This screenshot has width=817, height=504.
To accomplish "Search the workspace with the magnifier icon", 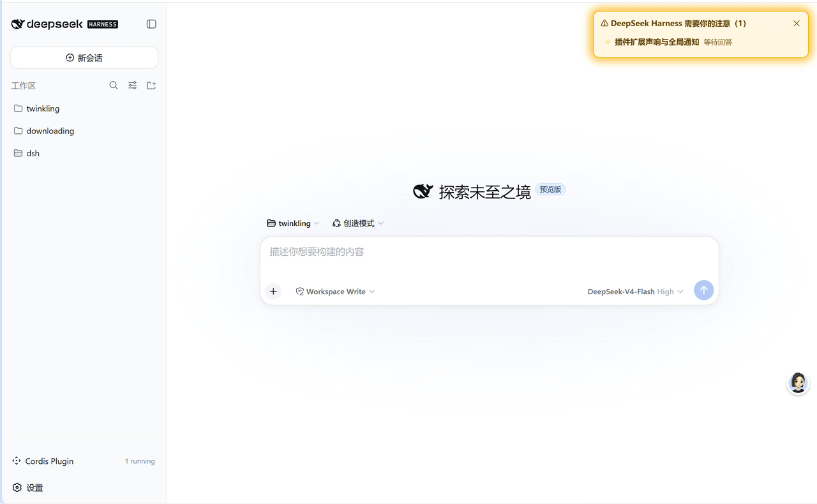I will (114, 85).
